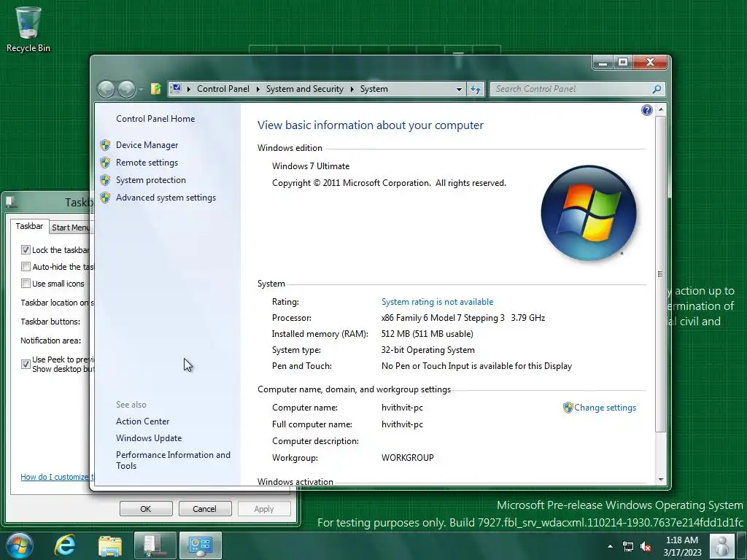Launch Internet Explorer from taskbar

(x=65, y=545)
